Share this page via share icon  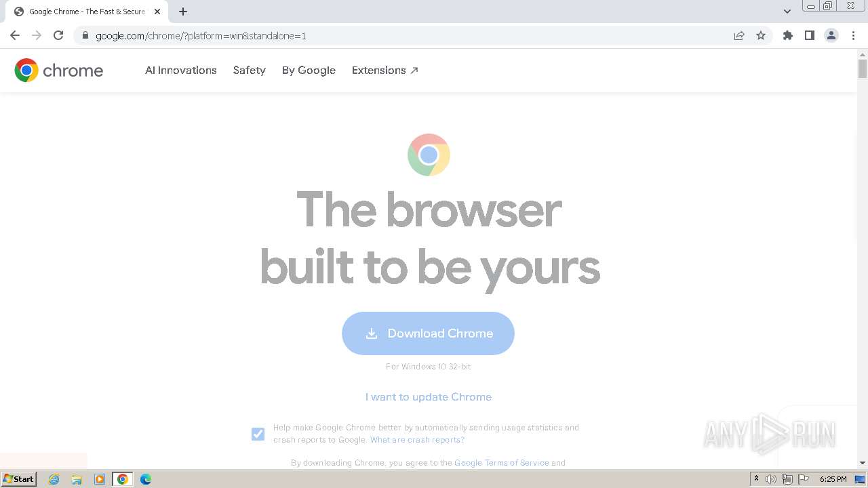(739, 35)
